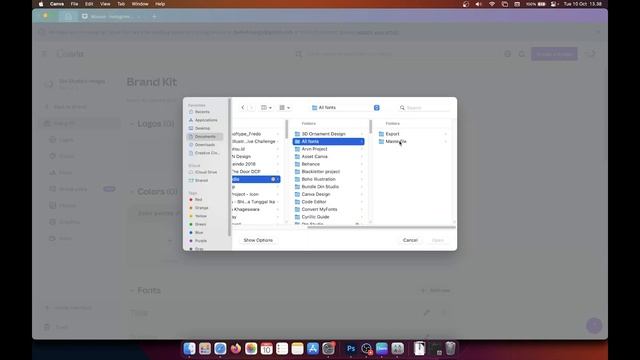This screenshot has width=640, height=360.
Task: Open Finder from the Dock
Action: click(x=189, y=349)
